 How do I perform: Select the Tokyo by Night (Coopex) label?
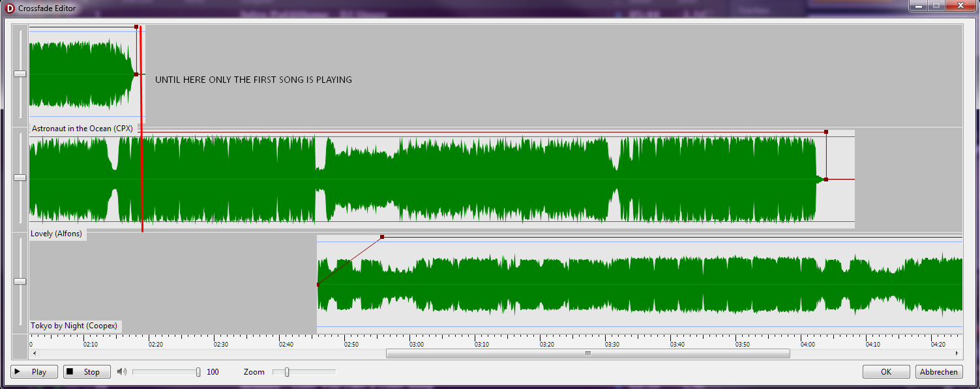click(74, 326)
